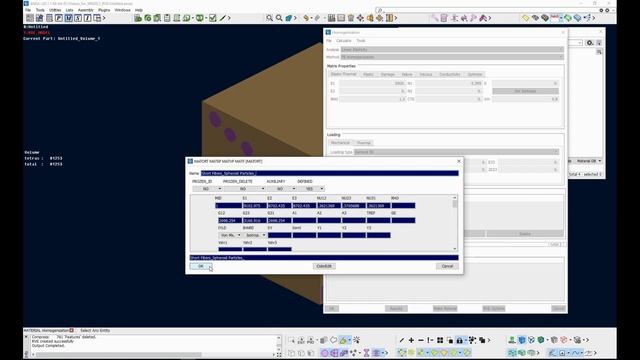Open the FROZEN_DELETE dropdown set to NO

coord(244,189)
